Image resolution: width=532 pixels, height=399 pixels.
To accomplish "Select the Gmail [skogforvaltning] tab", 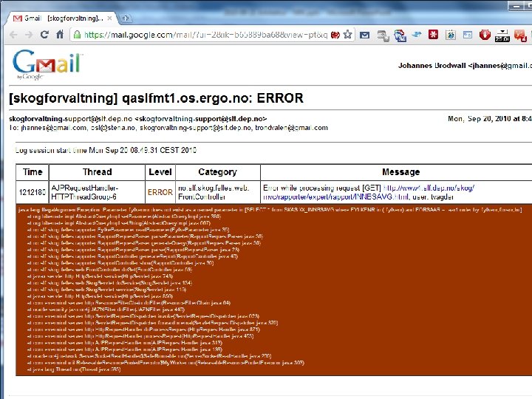I will point(61,18).
